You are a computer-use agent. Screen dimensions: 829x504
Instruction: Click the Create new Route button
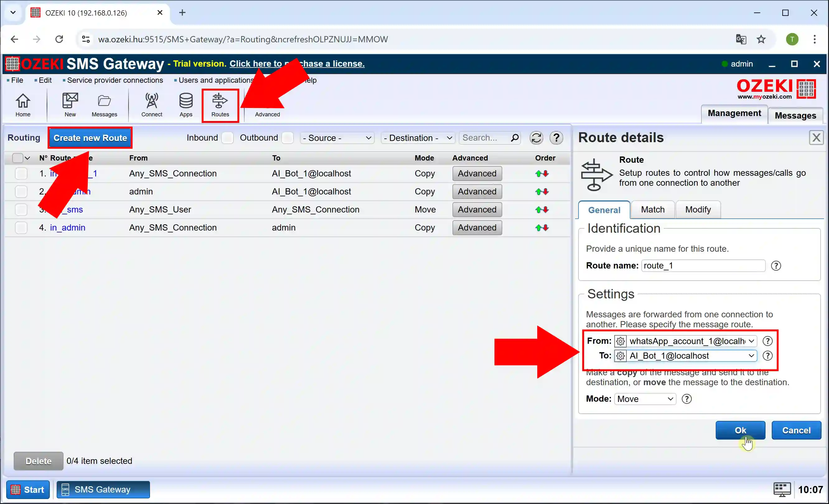click(91, 138)
